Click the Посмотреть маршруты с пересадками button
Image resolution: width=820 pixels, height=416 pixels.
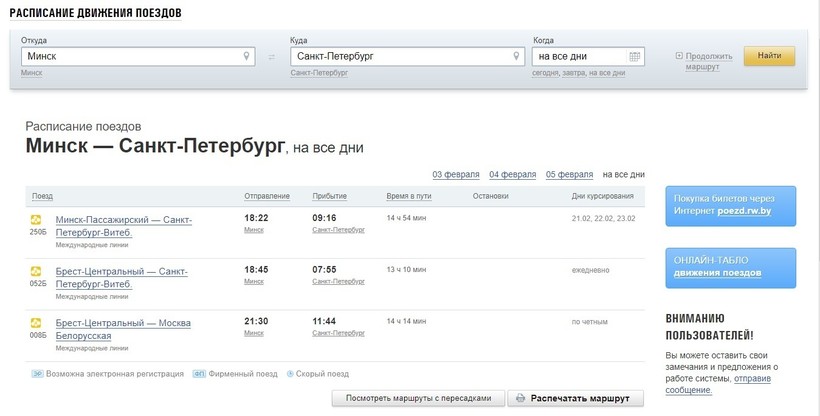point(418,398)
